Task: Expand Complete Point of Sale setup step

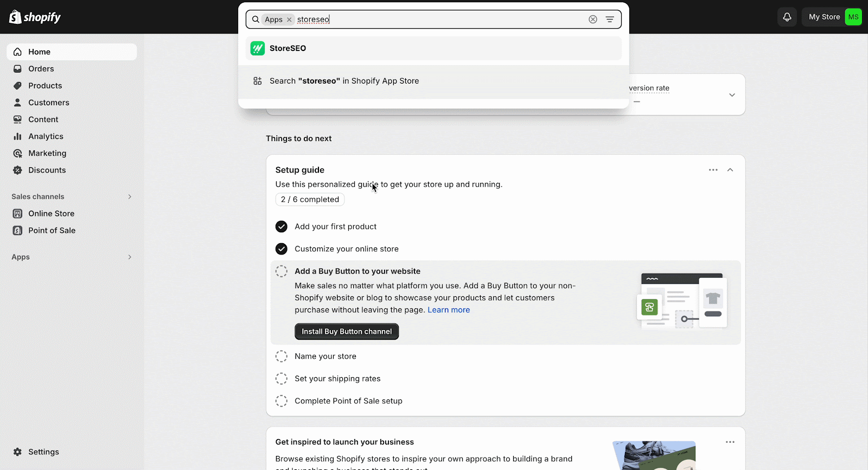Action: point(348,401)
